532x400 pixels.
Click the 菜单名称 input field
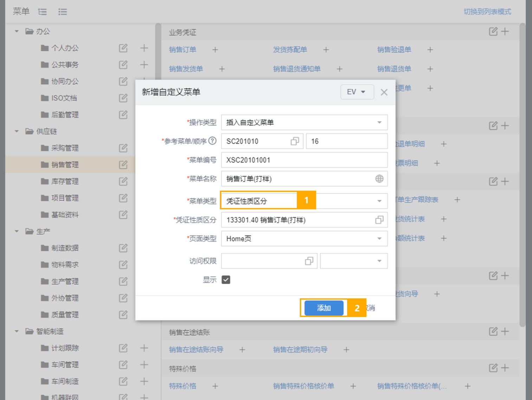coord(304,179)
